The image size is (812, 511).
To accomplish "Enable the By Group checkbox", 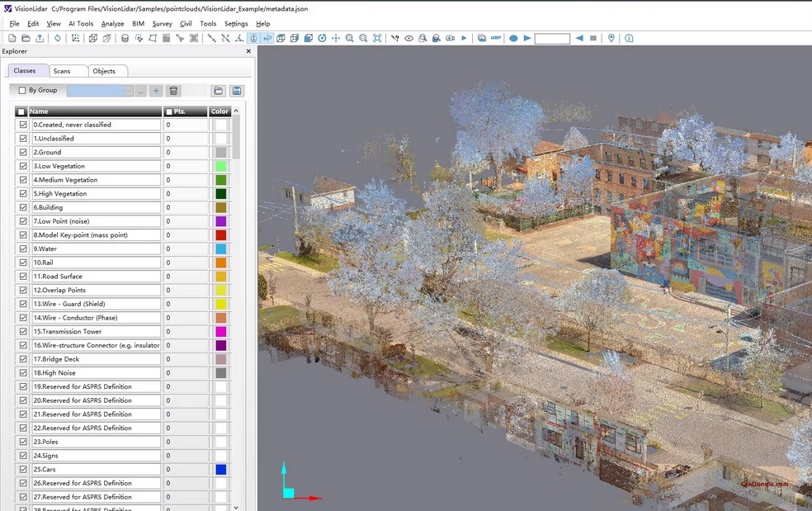I will pyautogui.click(x=23, y=91).
